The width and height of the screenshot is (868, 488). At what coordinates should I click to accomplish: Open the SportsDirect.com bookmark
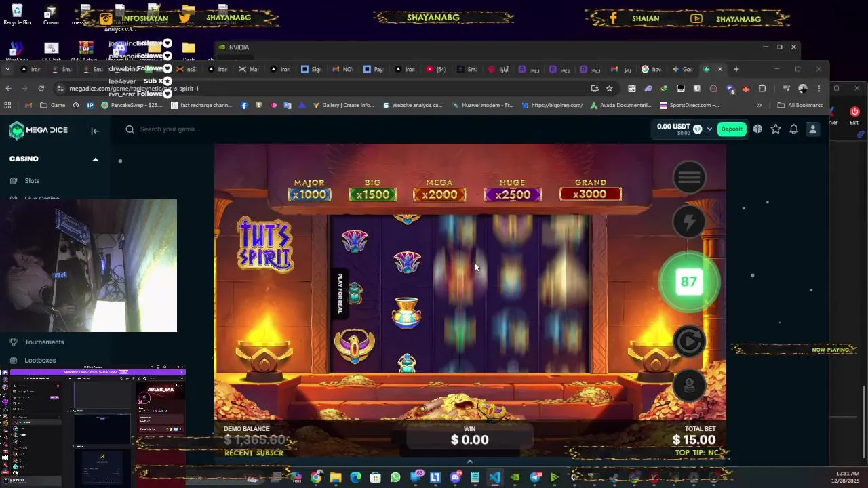pyautogui.click(x=690, y=106)
